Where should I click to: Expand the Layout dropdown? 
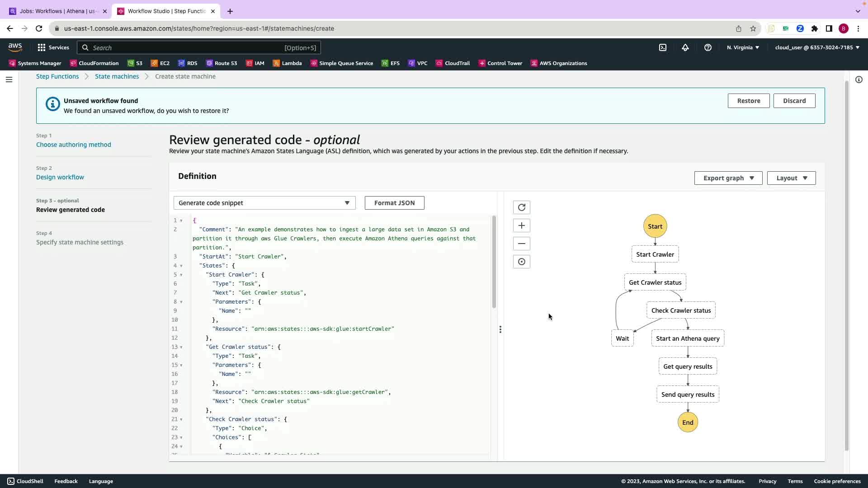[791, 178]
